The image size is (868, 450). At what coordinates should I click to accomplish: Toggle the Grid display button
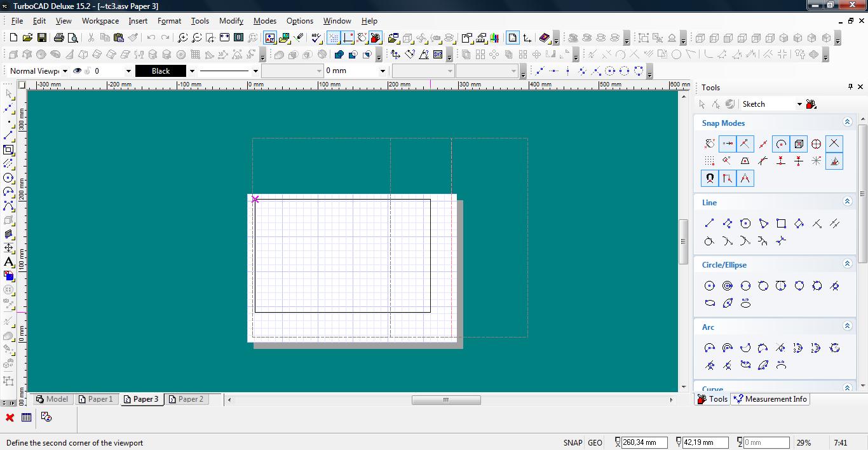[334, 38]
